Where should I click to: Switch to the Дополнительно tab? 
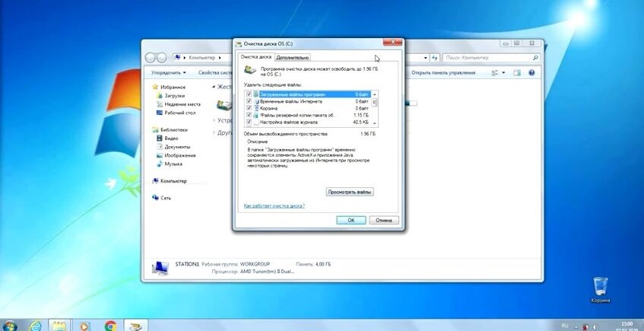(292, 58)
